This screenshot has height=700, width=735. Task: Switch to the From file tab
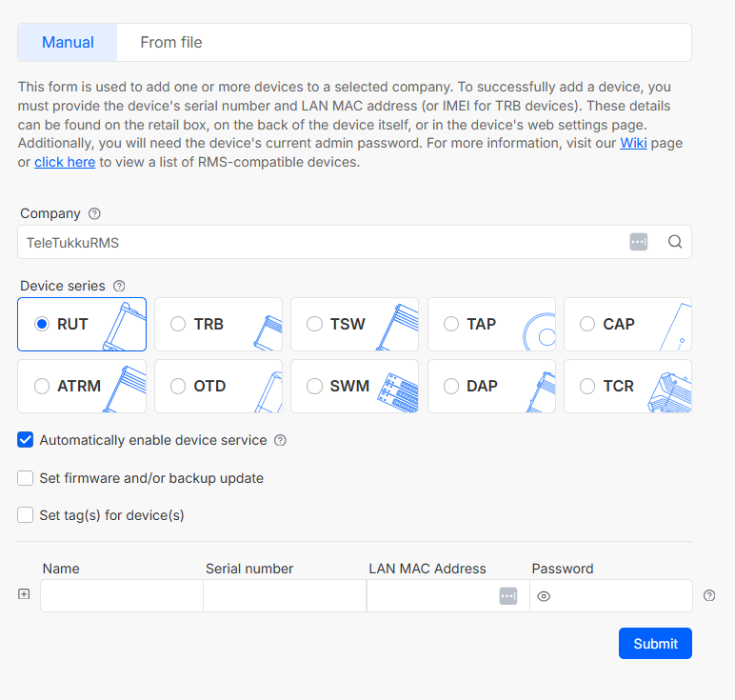(x=171, y=43)
